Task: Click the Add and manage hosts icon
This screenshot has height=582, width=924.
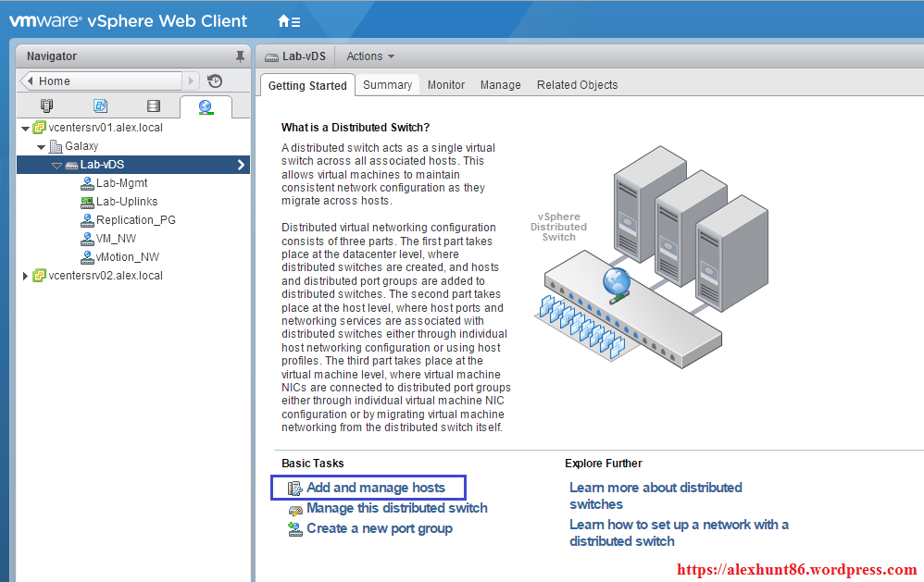Action: coord(295,488)
